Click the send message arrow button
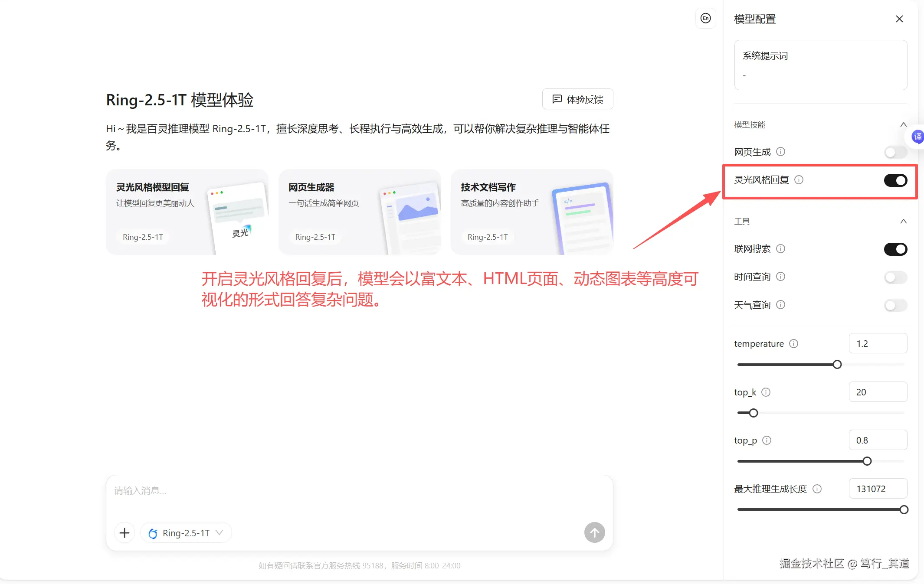924x584 pixels. point(594,532)
